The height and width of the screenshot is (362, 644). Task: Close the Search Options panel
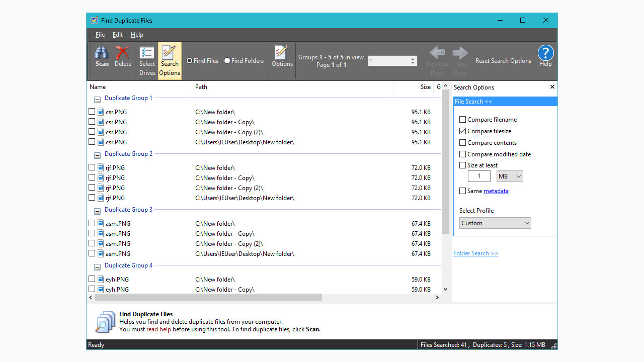[x=552, y=87]
